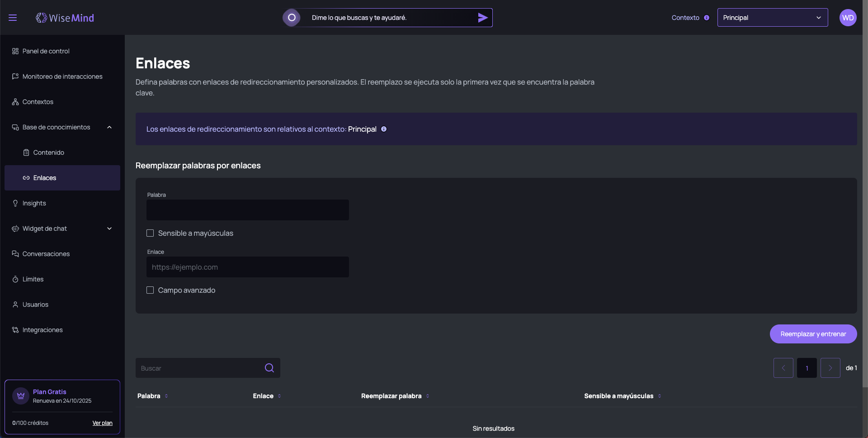Screen dimensions: 868x438
Task: Collapse Base de conocimientos section
Action: tap(109, 127)
